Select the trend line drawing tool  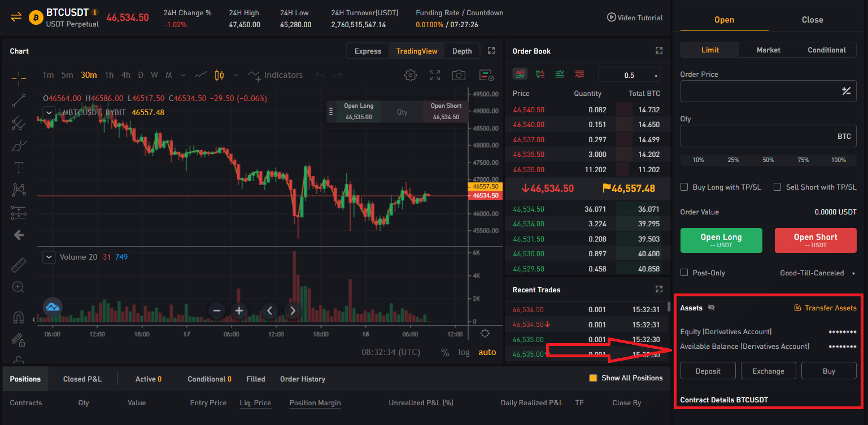[x=19, y=100]
